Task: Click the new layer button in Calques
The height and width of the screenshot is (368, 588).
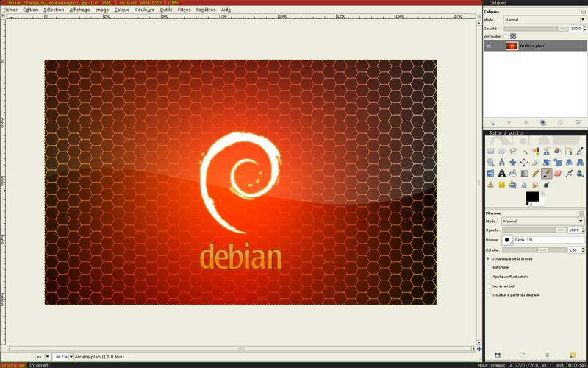Action: tap(492, 123)
